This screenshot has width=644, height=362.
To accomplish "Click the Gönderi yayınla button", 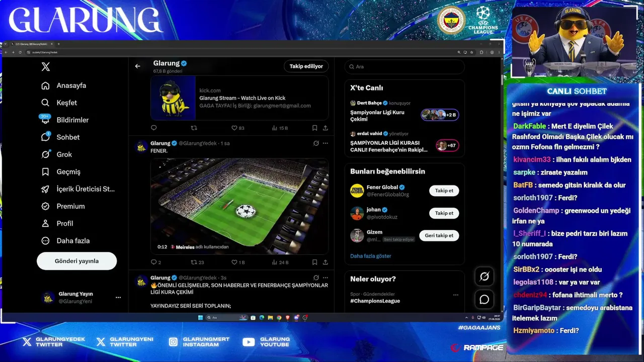I will [76, 261].
